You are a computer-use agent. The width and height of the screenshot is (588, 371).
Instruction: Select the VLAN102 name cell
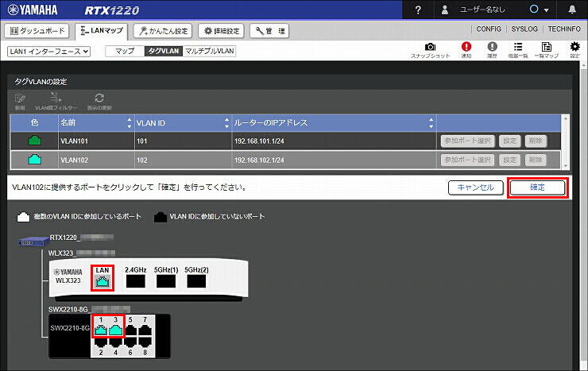click(x=96, y=160)
